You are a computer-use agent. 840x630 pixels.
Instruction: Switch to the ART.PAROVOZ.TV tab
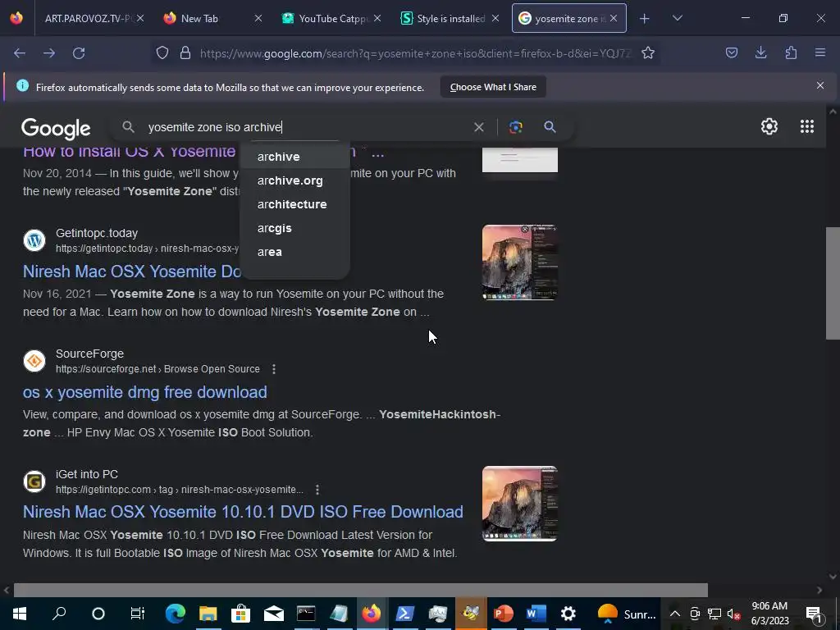89,18
